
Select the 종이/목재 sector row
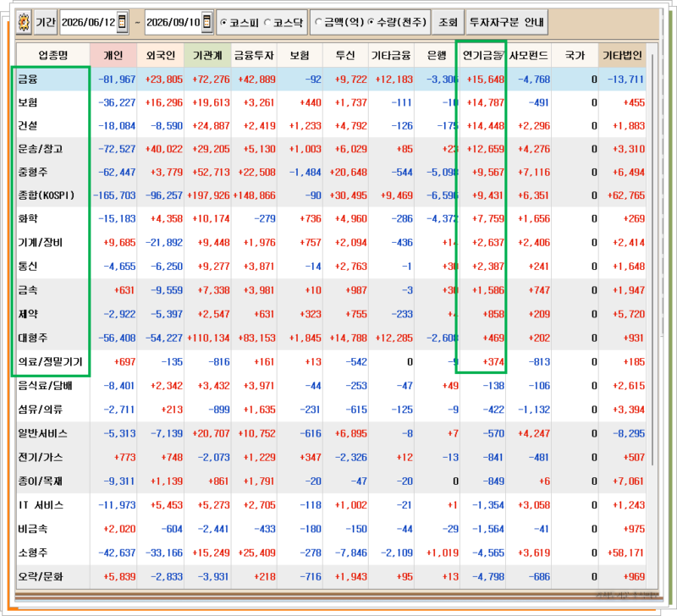pyautogui.click(x=331, y=481)
